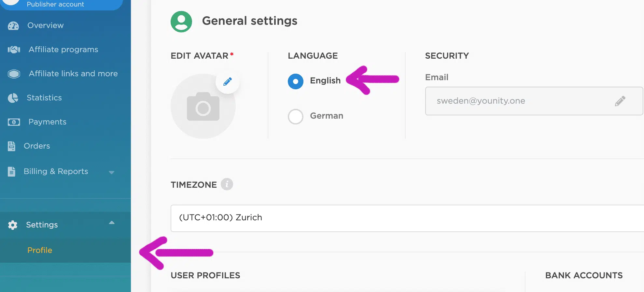This screenshot has height=292, width=644.
Task: Click the Settings gear icon
Action: [13, 225]
